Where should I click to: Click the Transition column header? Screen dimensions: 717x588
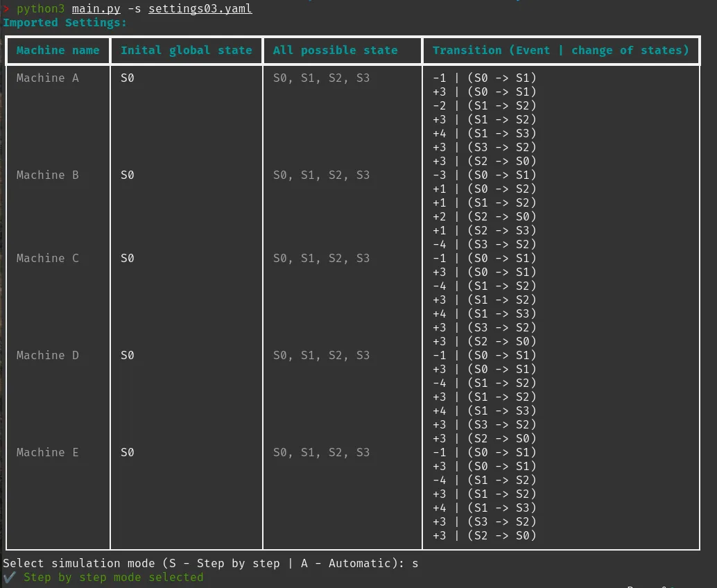click(x=560, y=51)
